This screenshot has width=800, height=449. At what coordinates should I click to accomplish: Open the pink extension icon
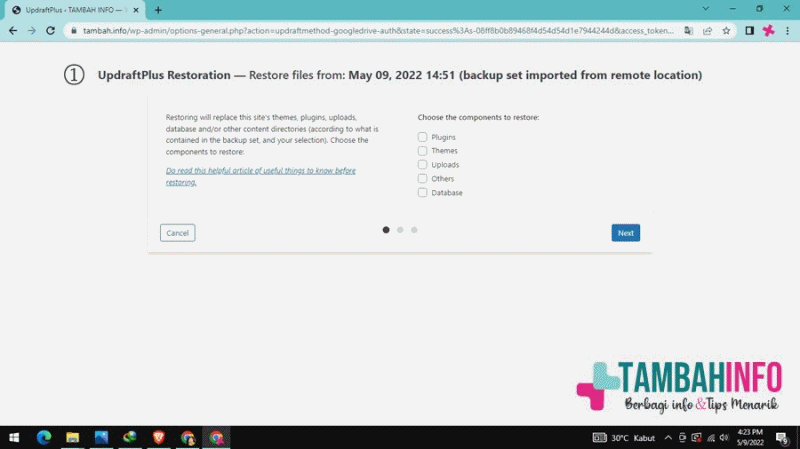(x=768, y=31)
